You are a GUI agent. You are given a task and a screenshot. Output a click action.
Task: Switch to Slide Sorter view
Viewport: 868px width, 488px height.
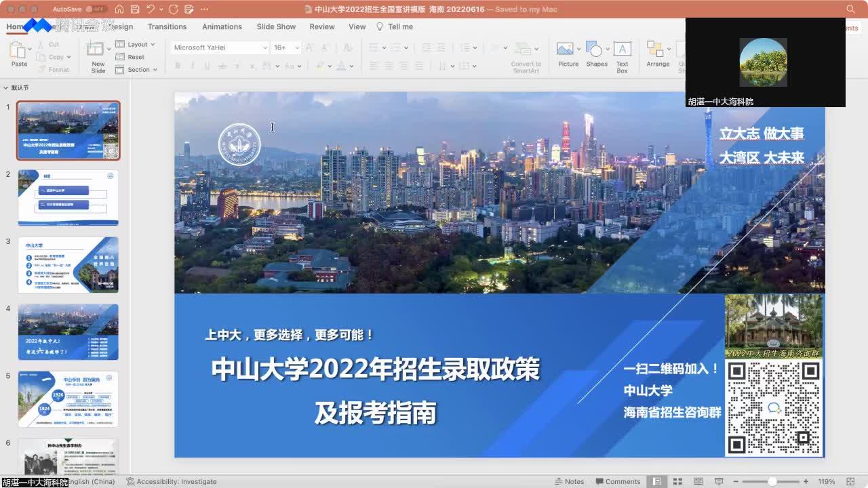[x=677, y=482]
